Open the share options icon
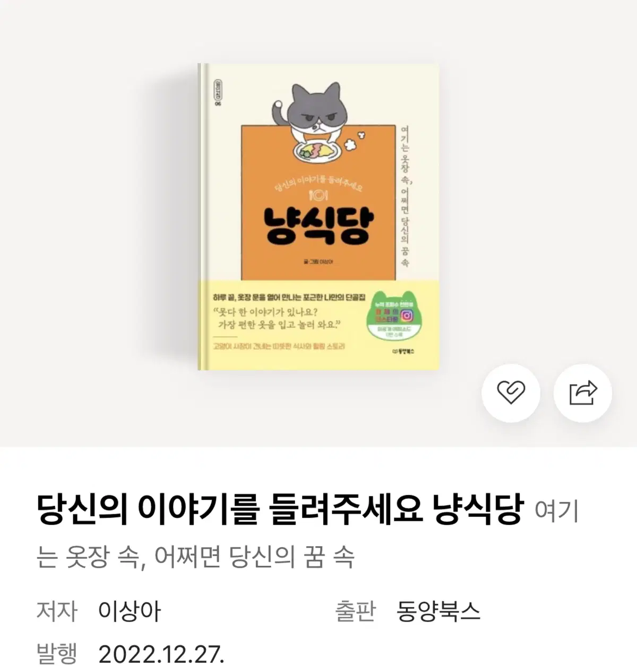The image size is (637, 672). (x=583, y=393)
